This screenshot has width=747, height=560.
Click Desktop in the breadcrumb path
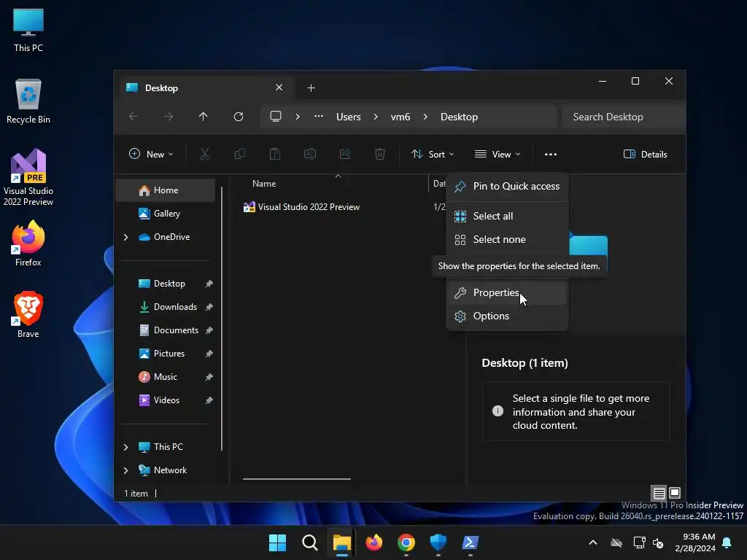[x=459, y=117]
